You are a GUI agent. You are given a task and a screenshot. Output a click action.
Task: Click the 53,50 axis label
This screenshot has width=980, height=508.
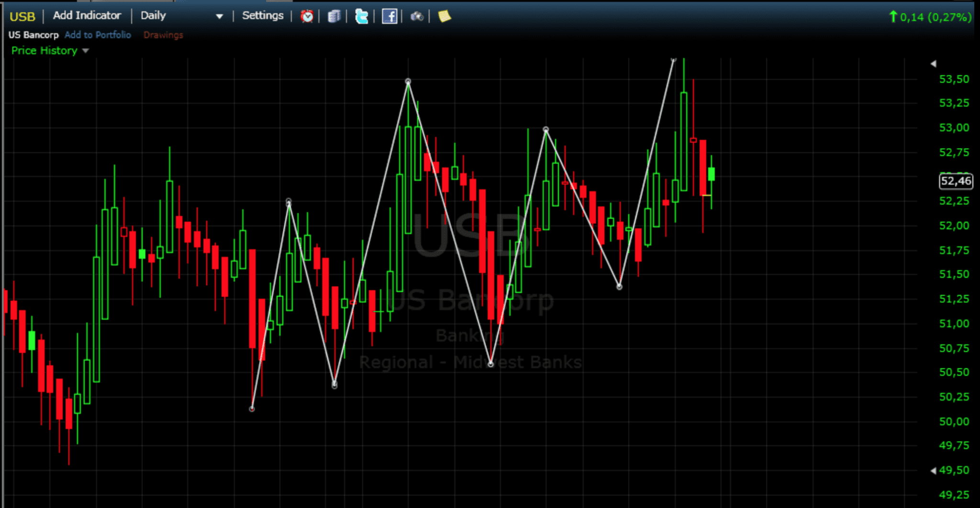pyautogui.click(x=954, y=79)
